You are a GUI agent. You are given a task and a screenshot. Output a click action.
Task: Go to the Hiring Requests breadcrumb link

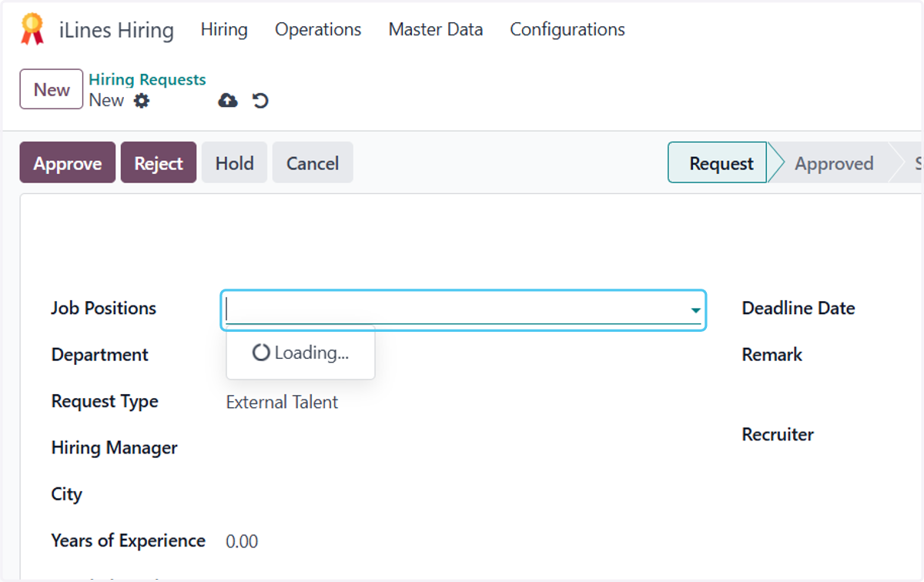click(x=147, y=80)
